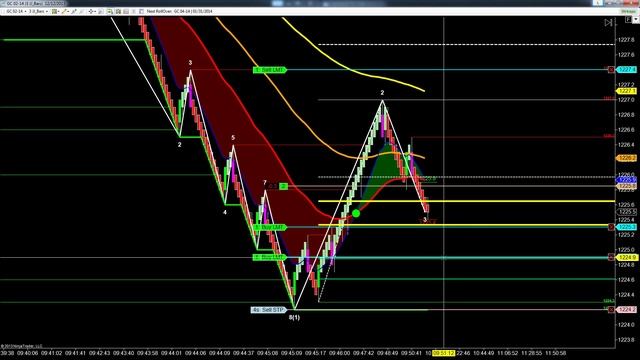The height and width of the screenshot is (360, 640).
Task: Click the F button at chart corner
Action: click(x=628, y=20)
